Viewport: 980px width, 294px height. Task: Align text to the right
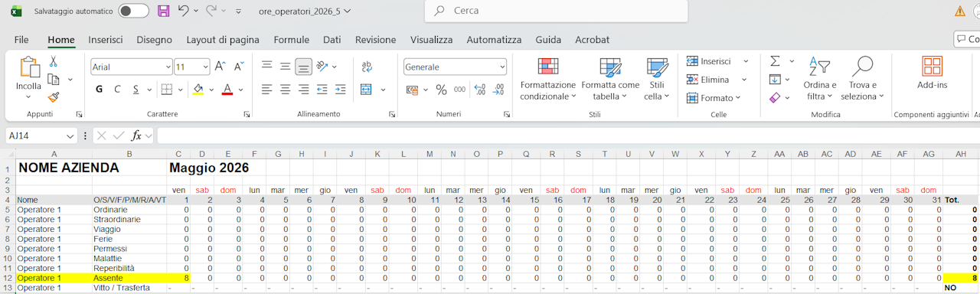point(303,90)
